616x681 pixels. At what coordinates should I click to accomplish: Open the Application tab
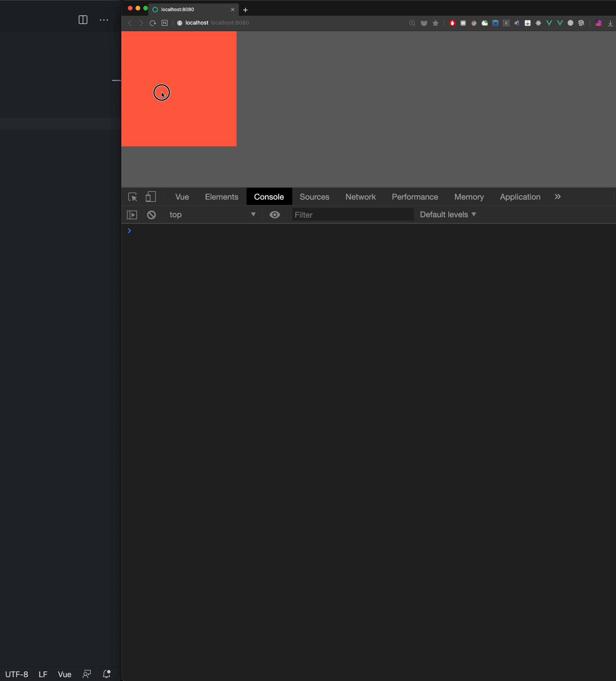pyautogui.click(x=520, y=197)
